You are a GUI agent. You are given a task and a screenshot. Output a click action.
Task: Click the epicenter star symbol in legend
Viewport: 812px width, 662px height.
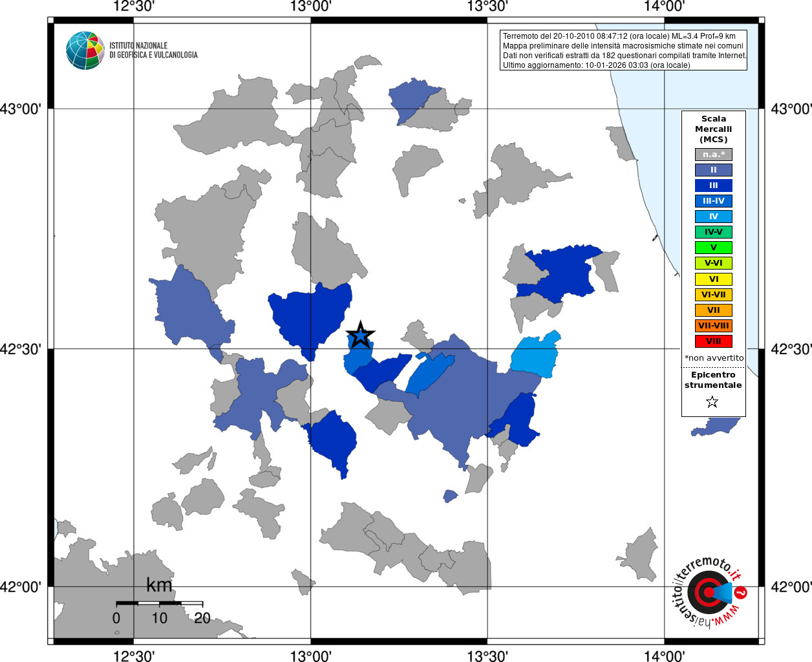(712, 402)
